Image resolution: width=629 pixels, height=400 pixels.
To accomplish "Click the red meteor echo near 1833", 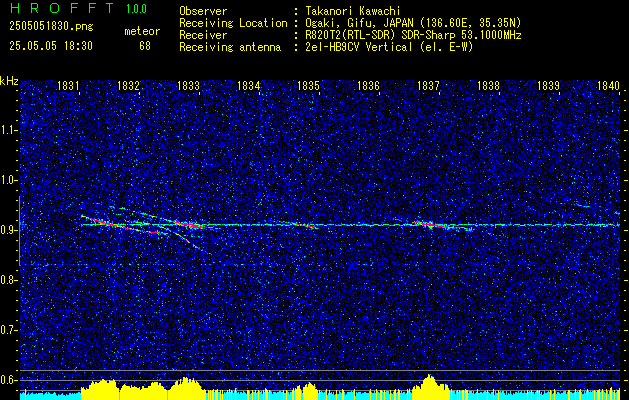I will coord(189,224).
